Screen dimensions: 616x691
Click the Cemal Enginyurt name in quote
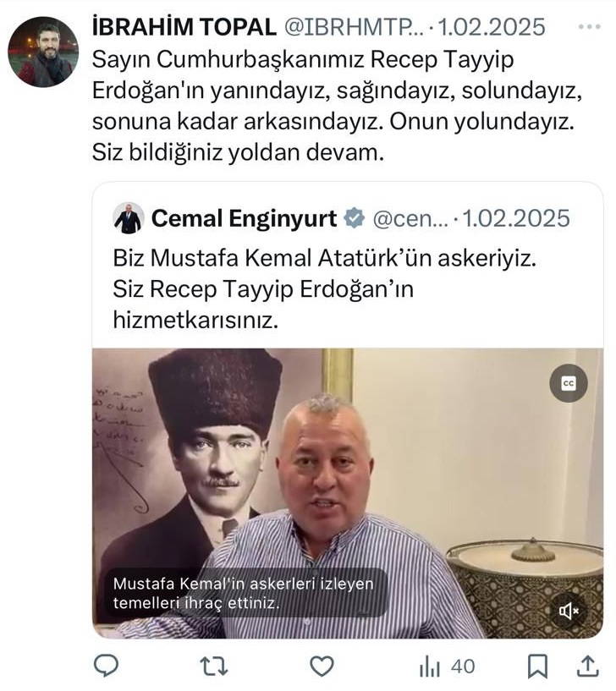pos(245,218)
